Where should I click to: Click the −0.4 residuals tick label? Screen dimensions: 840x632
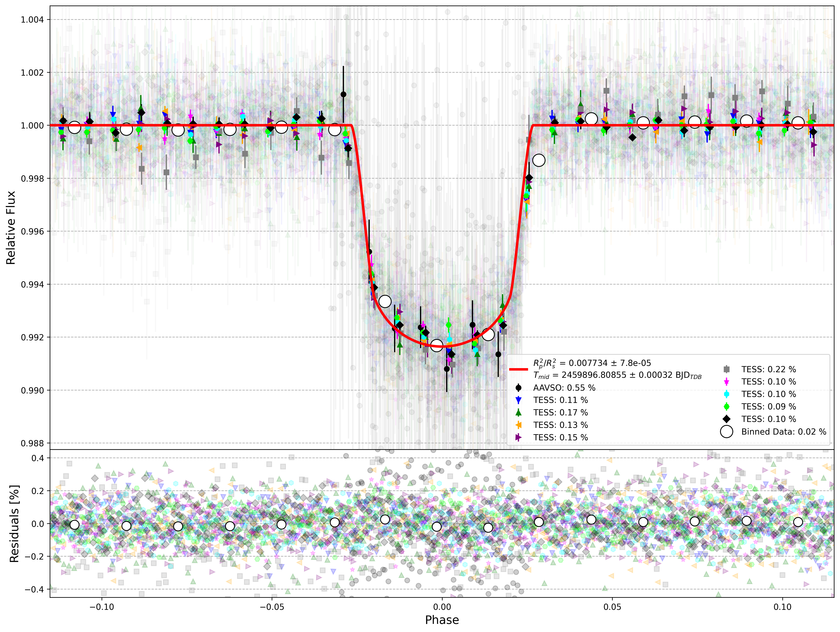(x=35, y=589)
